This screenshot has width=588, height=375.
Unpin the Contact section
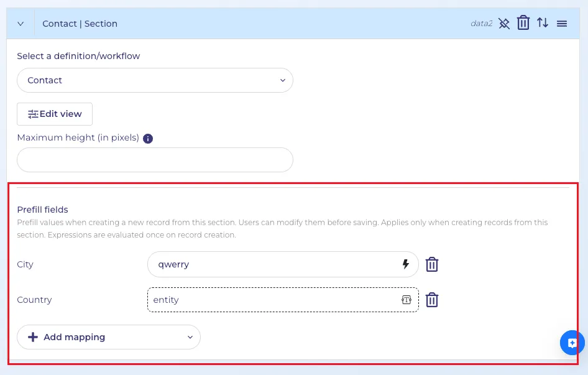point(504,24)
